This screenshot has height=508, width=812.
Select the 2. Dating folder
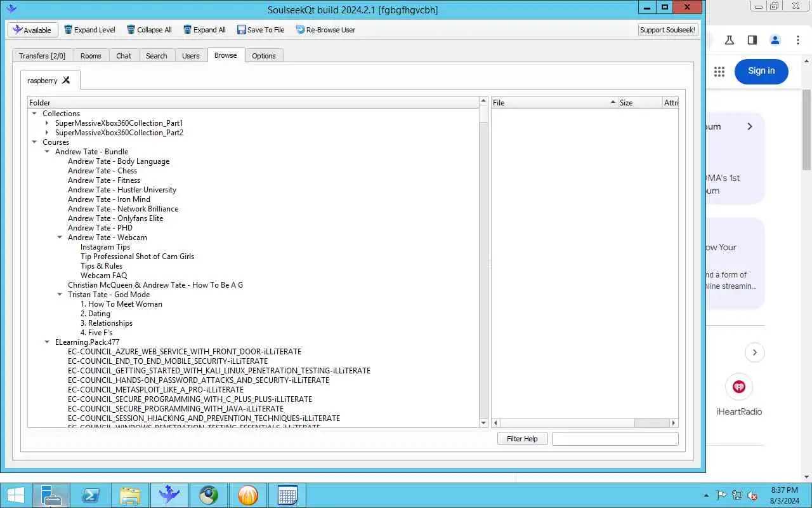95,314
